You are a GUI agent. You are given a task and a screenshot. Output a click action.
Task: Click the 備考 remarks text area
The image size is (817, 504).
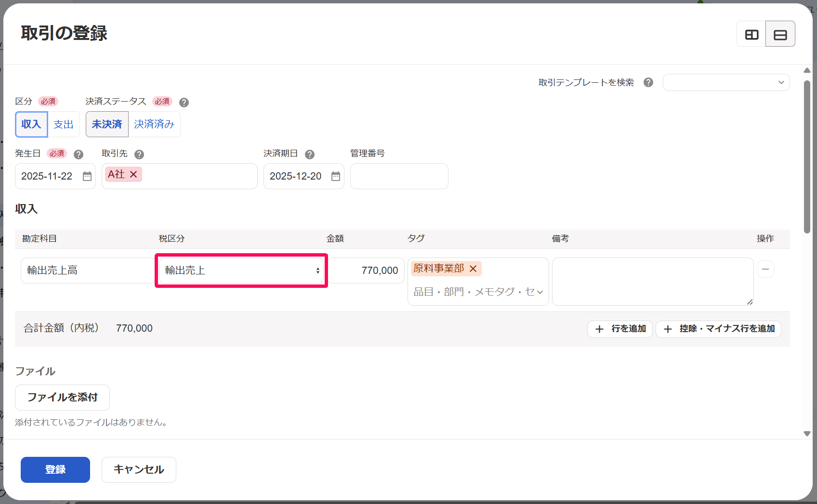653,282
